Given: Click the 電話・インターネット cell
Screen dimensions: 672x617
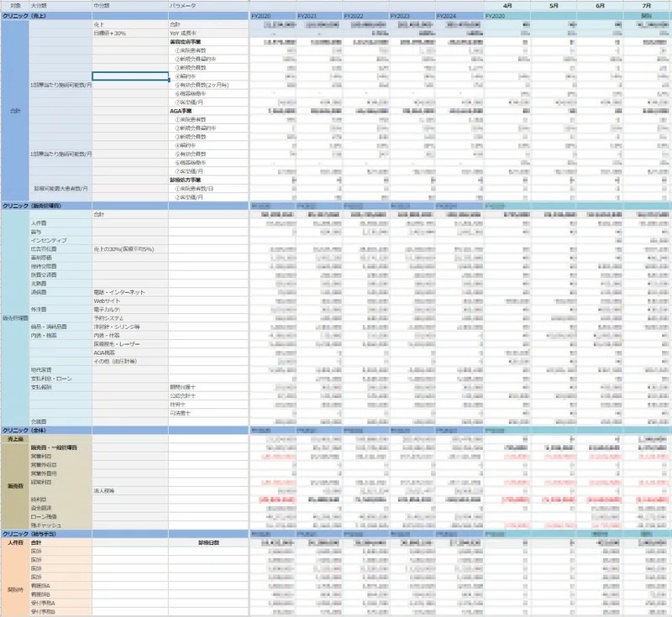Looking at the screenshot, I should tap(130, 292).
